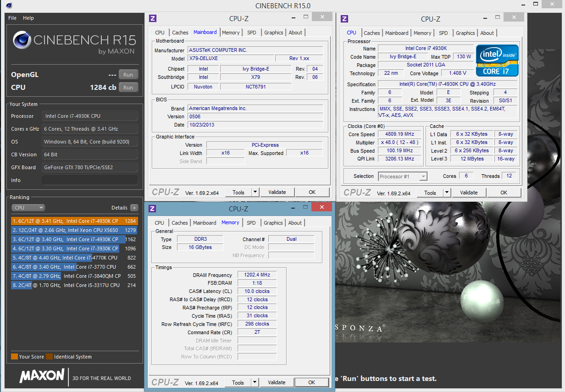565x392 pixels.
Task: Open the Ranking CPU dropdown
Action: [x=28, y=208]
